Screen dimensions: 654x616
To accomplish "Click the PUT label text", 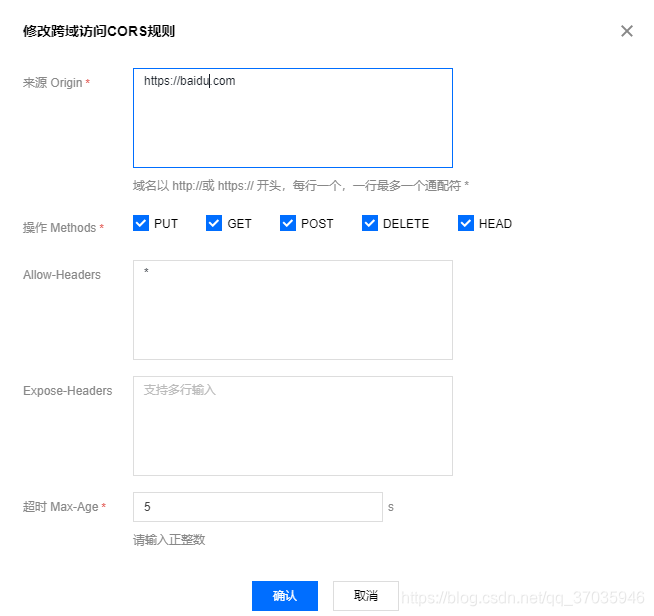I will tap(166, 224).
